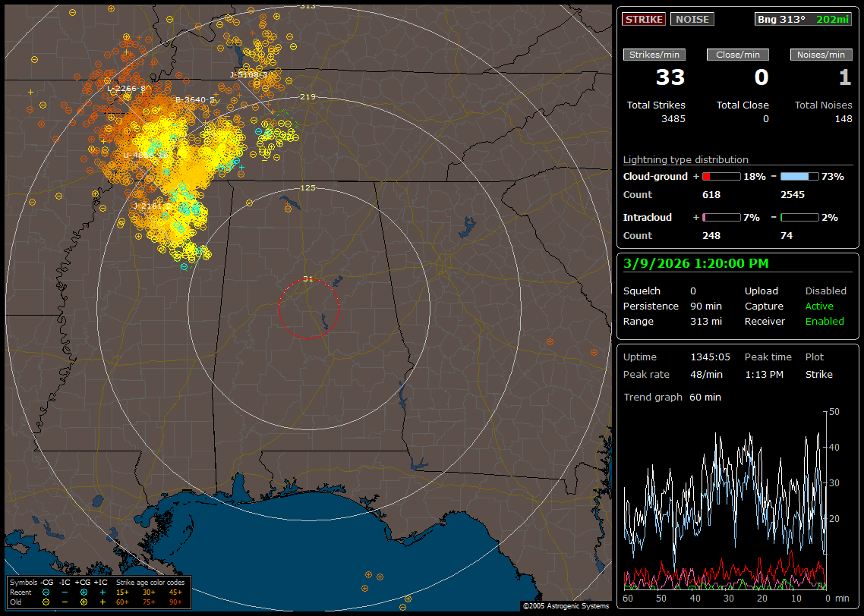Select storm cell label B-3640-5
Screen dimensions: 864x616
(x=195, y=99)
